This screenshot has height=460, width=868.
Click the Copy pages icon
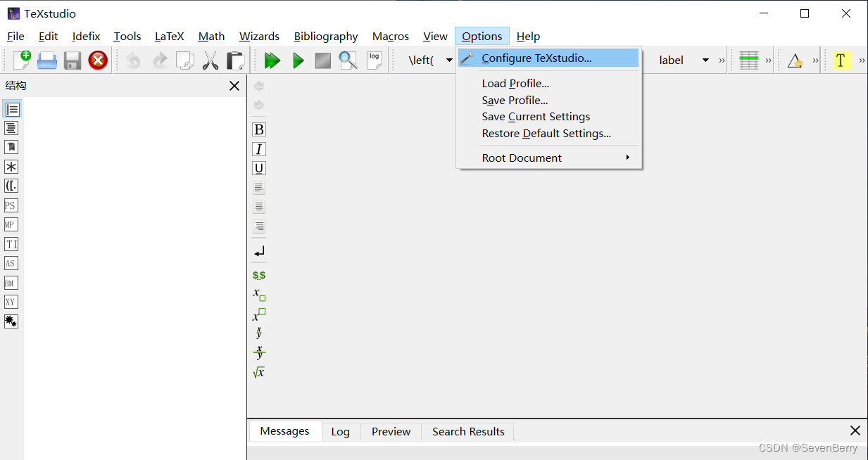point(184,60)
